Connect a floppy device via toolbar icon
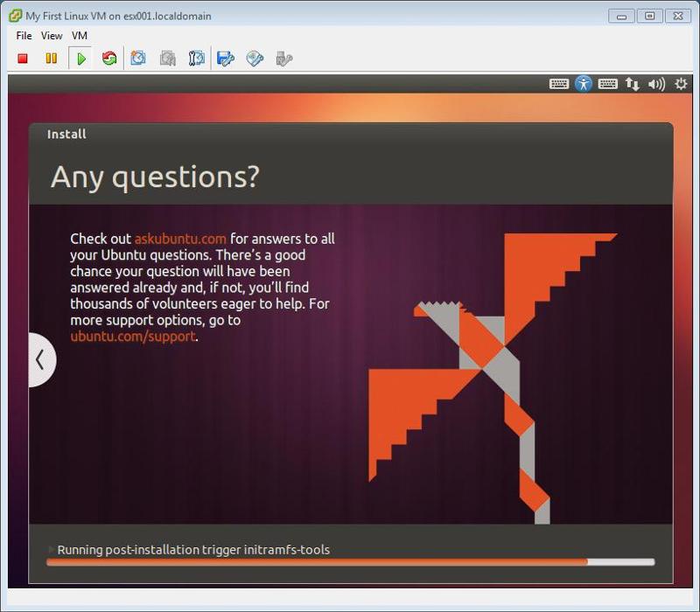 (x=226, y=59)
